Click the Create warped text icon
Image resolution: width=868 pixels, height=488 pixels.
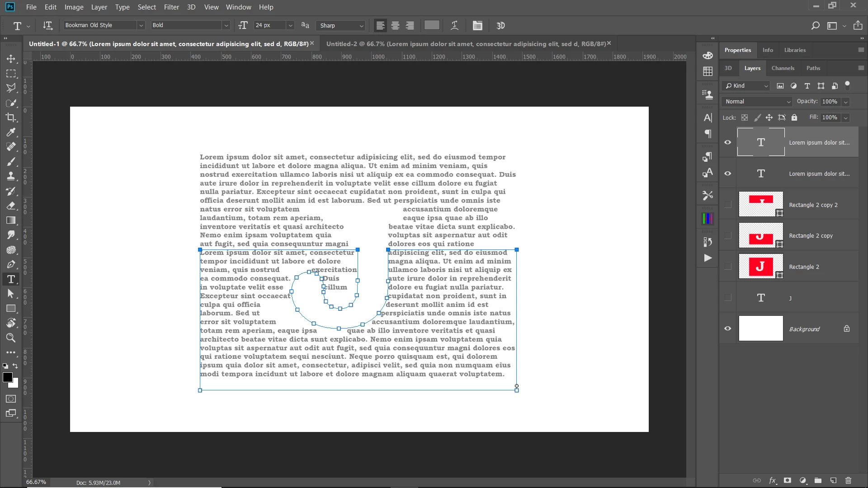[x=454, y=25]
